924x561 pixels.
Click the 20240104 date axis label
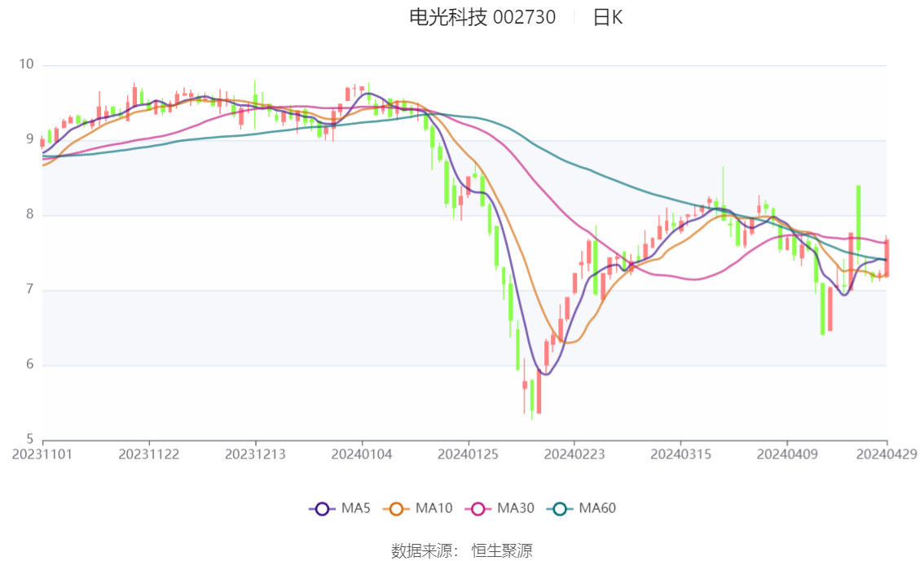click(x=362, y=454)
